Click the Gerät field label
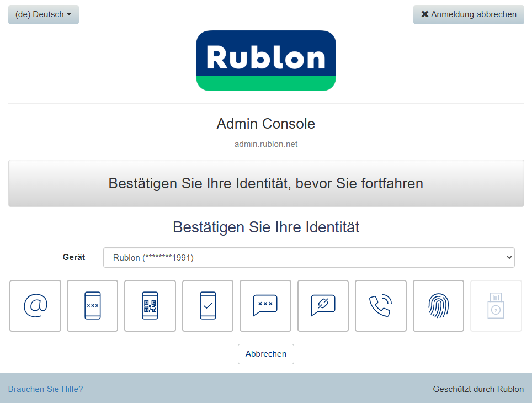Image resolution: width=532 pixels, height=403 pixels. pyautogui.click(x=74, y=257)
